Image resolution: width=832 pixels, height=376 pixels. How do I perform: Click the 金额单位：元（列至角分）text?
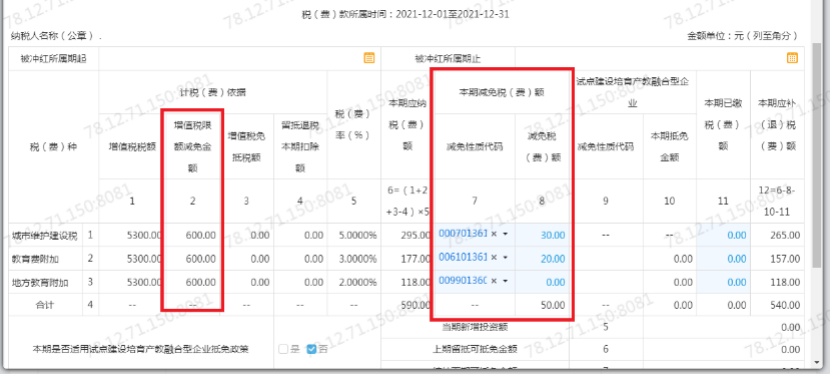[x=742, y=36]
